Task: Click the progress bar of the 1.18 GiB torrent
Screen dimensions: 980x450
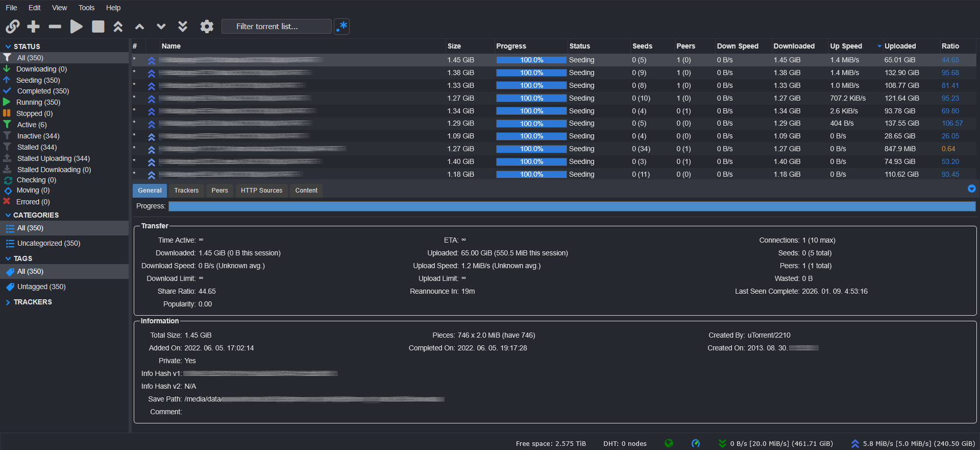Action: (531, 175)
